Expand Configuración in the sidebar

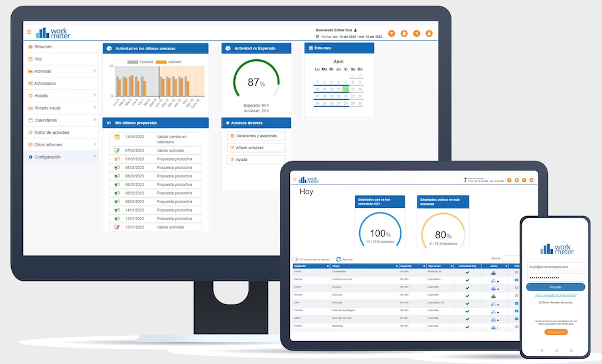pyautogui.click(x=95, y=157)
